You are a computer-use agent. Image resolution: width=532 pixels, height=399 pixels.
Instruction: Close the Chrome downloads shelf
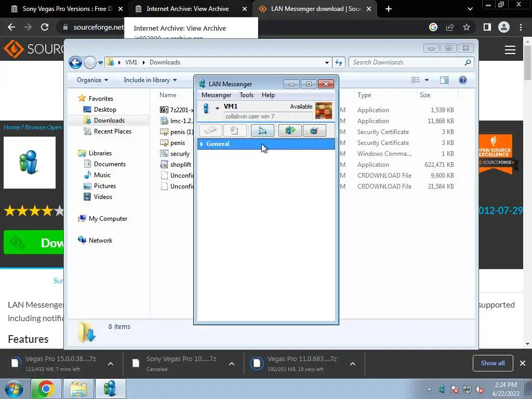pos(523,363)
